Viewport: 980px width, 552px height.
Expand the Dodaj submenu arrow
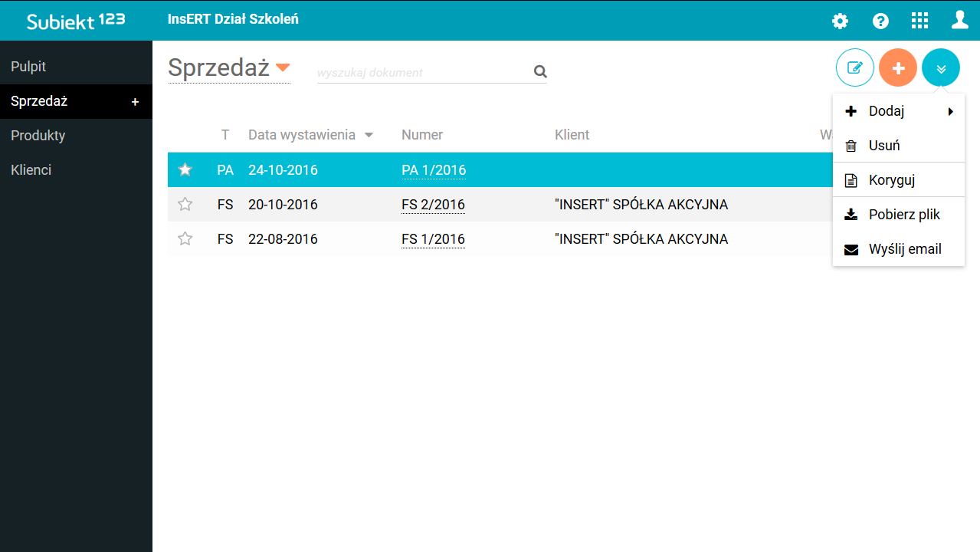[x=950, y=110]
